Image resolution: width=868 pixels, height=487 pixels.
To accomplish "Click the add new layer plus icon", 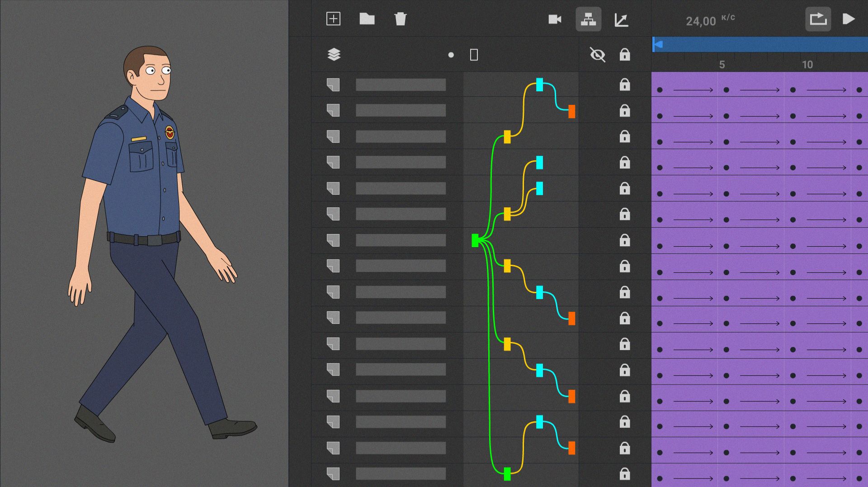I will click(333, 19).
